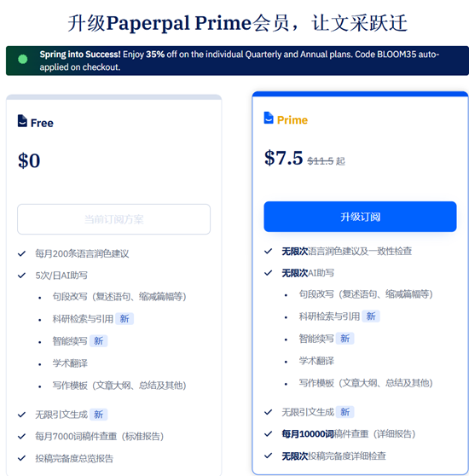Click the 新 badge beside Free 科研检索与引用
The height and width of the screenshot is (476, 469).
coord(124,319)
